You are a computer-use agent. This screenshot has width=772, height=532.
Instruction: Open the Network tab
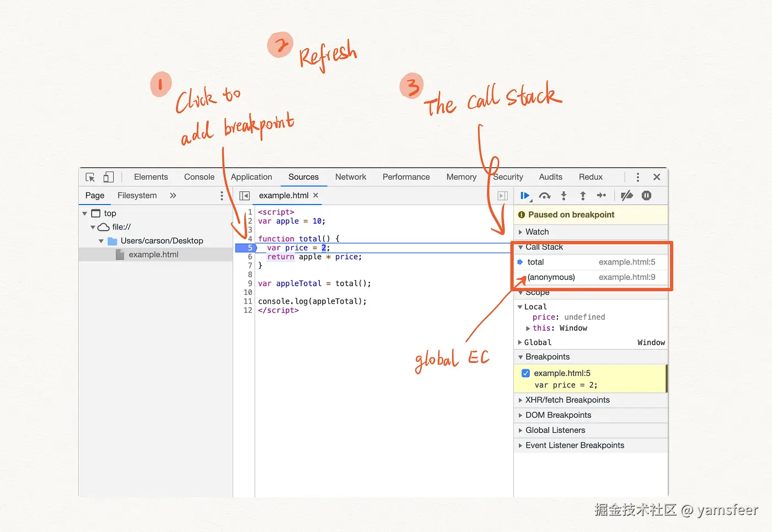pyautogui.click(x=351, y=177)
